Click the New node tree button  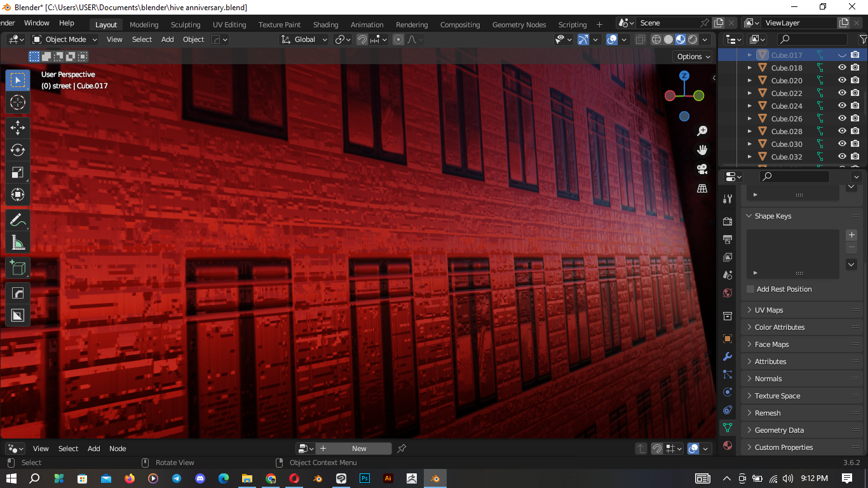point(360,449)
